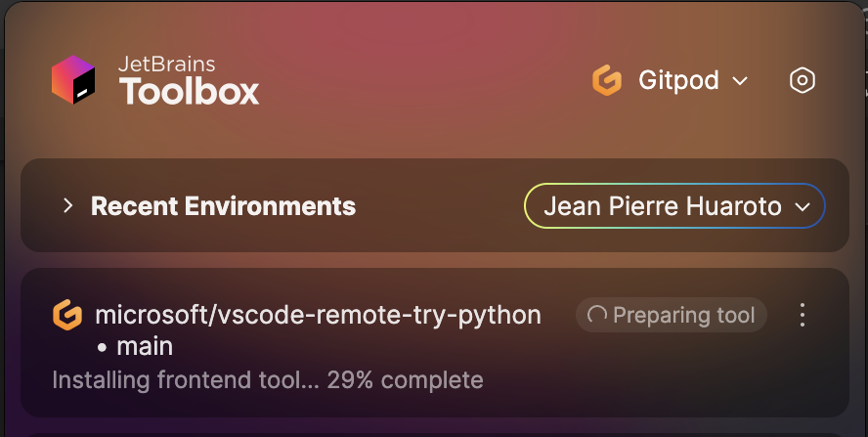Click the orange Gitpod logo in header
This screenshot has height=437, width=868.
tap(607, 80)
